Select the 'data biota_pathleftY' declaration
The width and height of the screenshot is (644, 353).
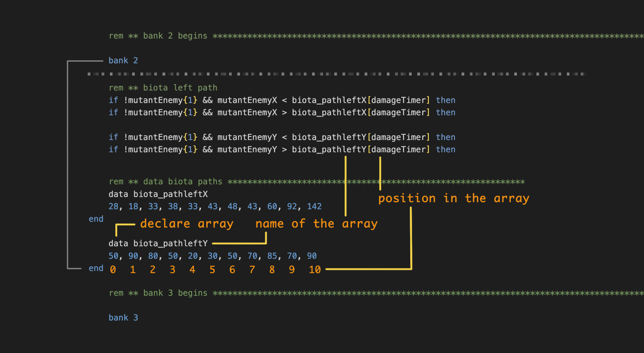pos(158,243)
